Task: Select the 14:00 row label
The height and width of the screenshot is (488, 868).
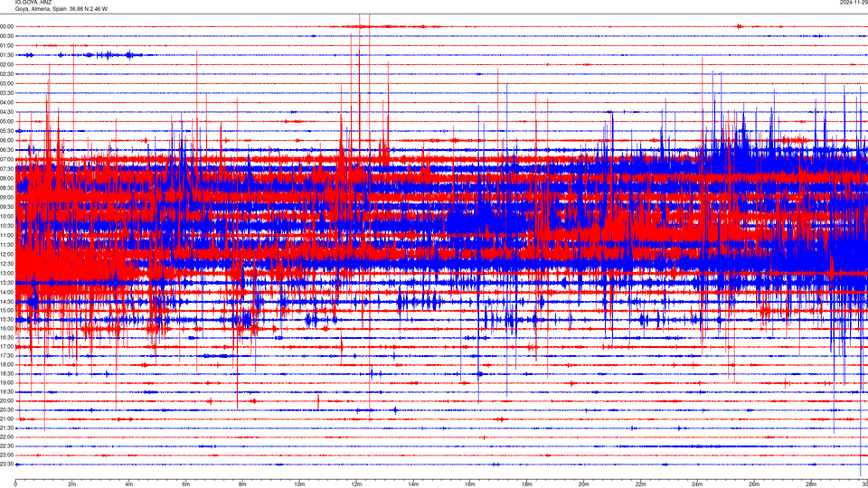Action: pos(7,292)
